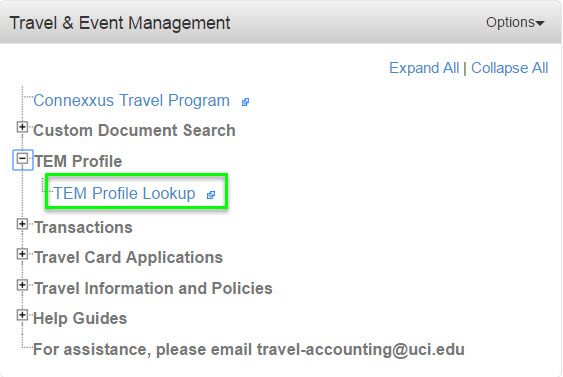Viewport: 563px width, 377px height.
Task: Select the Help Guides tree label
Action: coord(80,319)
